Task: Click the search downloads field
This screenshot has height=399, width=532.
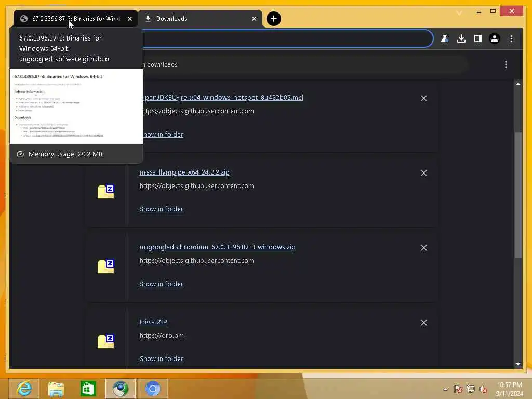Action: 305,64
